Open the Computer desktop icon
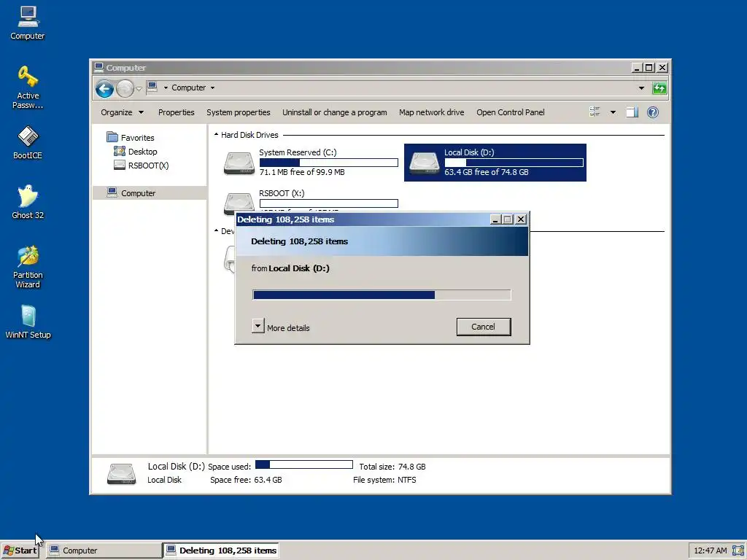Screen dimensions: 747x560 28,23
